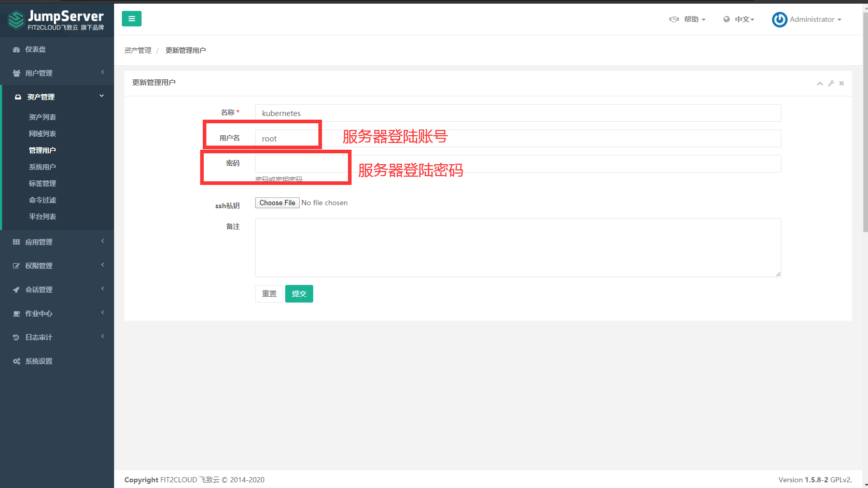
Task: Select 系统用户 in the sidebar
Action: (43, 167)
